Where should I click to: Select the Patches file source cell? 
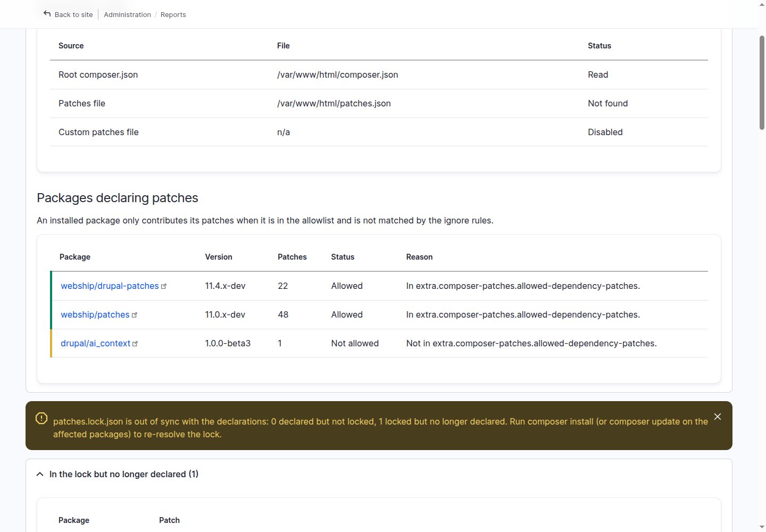[82, 103]
